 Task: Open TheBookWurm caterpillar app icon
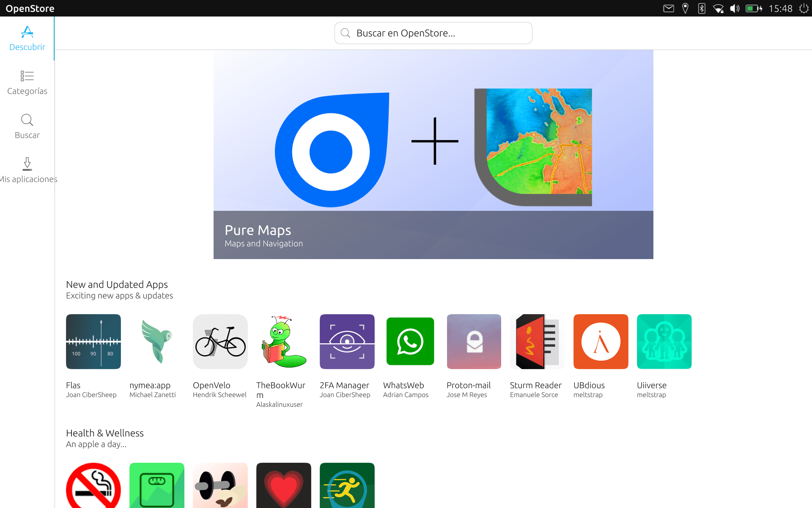click(283, 341)
